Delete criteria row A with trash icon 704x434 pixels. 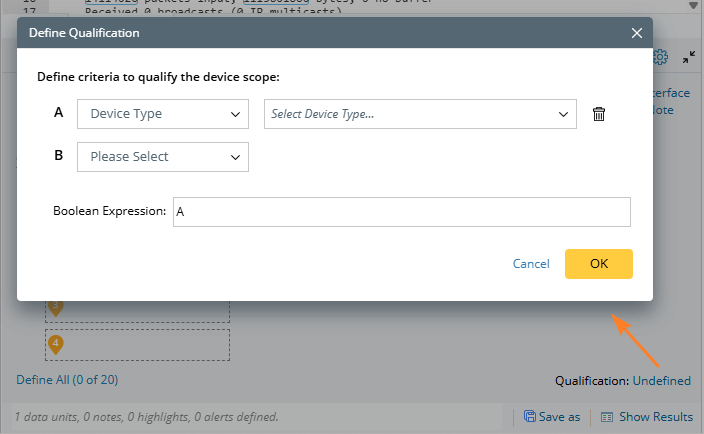tap(599, 114)
